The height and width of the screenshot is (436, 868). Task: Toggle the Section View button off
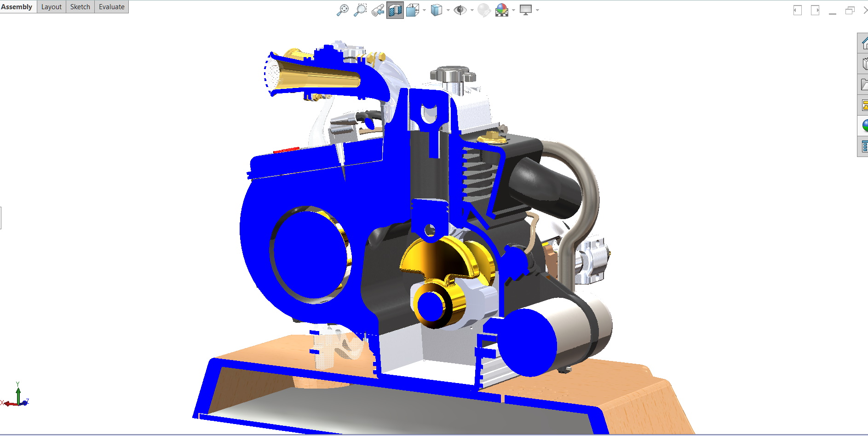click(395, 10)
